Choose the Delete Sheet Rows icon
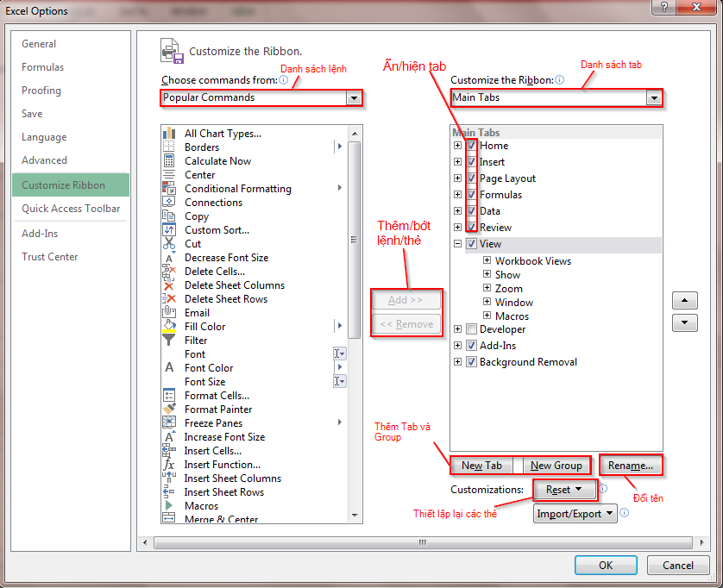723x588 pixels. click(x=169, y=298)
